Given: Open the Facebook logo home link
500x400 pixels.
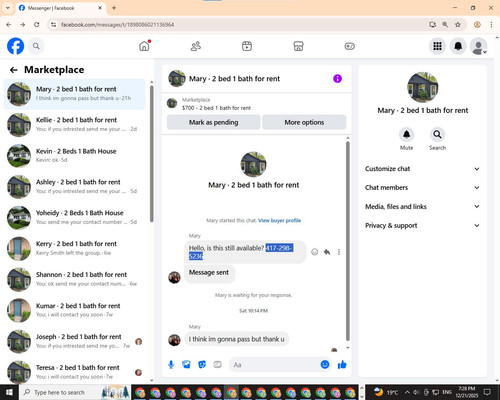Looking at the screenshot, I should (x=16, y=46).
